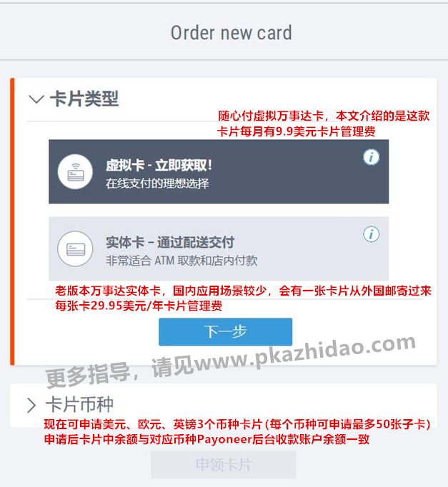Click the Order new card title
The width and height of the screenshot is (448, 487).
(x=232, y=33)
